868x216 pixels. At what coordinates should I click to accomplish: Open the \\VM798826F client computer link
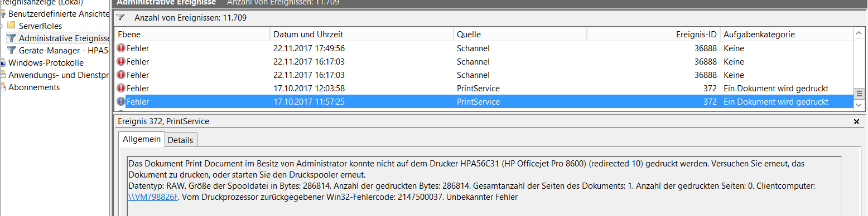[153, 197]
